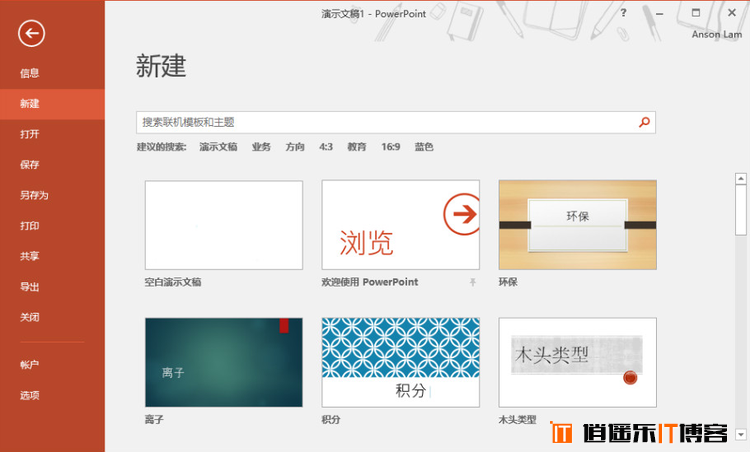Screen dimensions: 750x452
Task: Open the 帐户 page
Action: click(30, 365)
